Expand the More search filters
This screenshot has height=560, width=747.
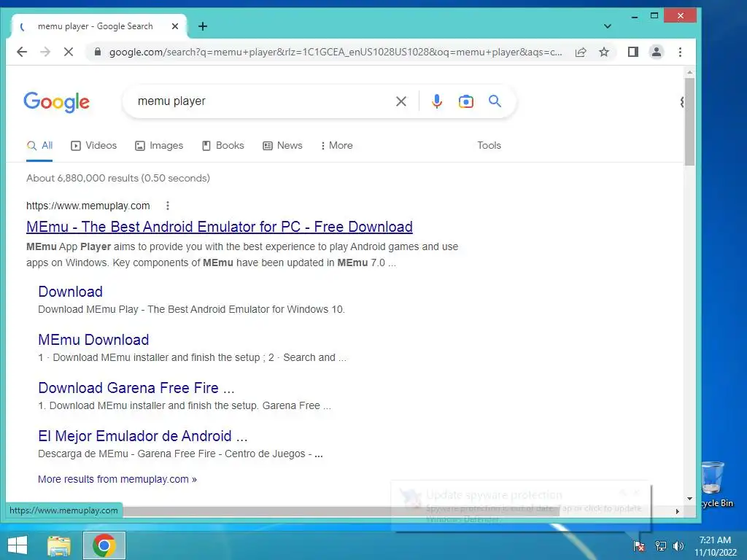click(x=337, y=145)
